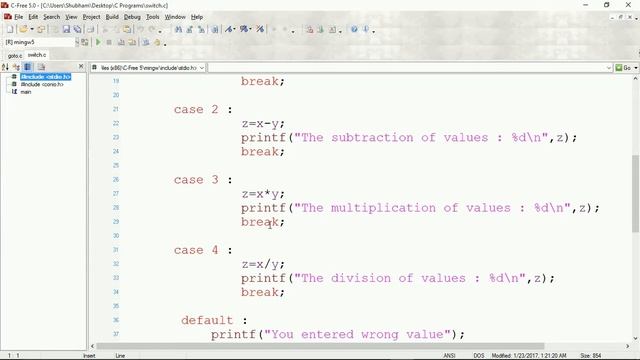Click the subtraction printf statement line

coord(409,138)
